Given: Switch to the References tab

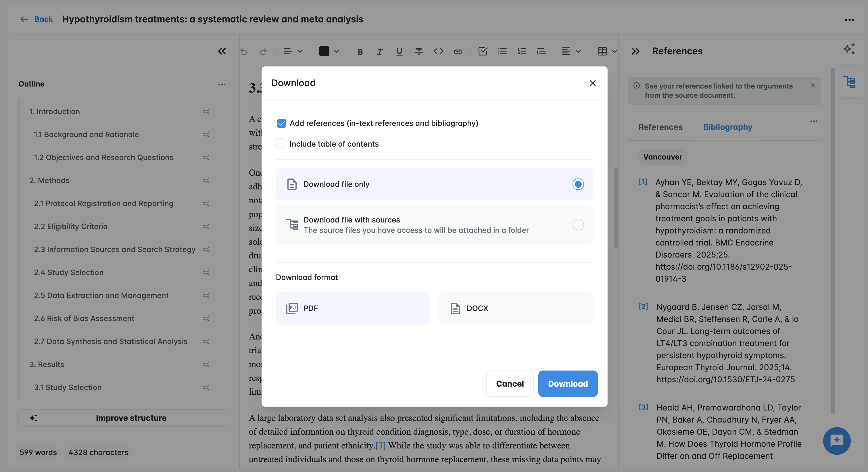Looking at the screenshot, I should [x=660, y=127].
